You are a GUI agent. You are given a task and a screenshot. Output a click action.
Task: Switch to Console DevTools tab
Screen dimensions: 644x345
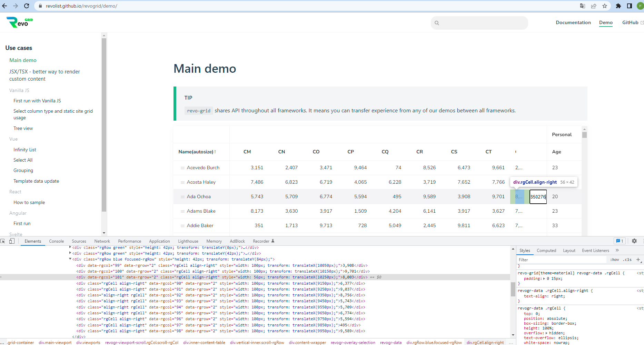coord(57,241)
